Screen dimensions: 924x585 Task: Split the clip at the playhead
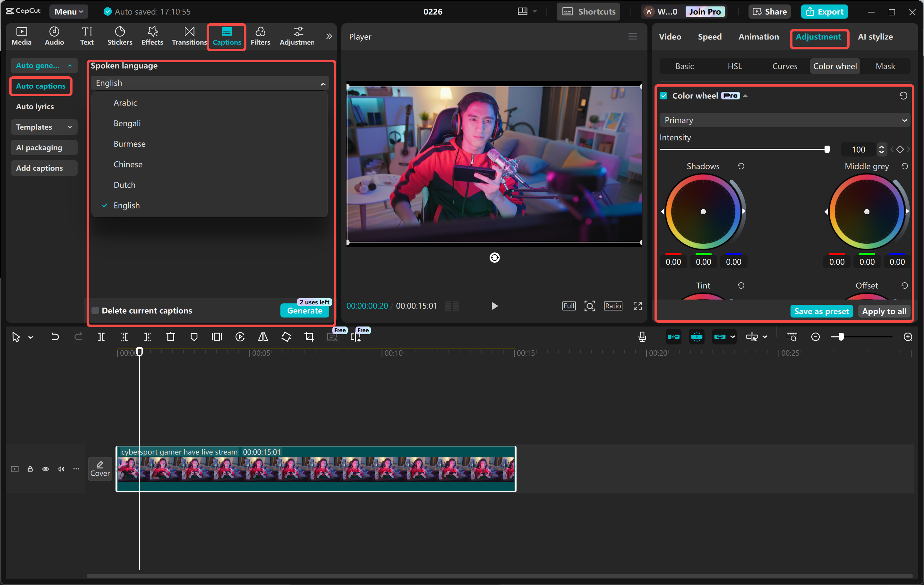102,336
